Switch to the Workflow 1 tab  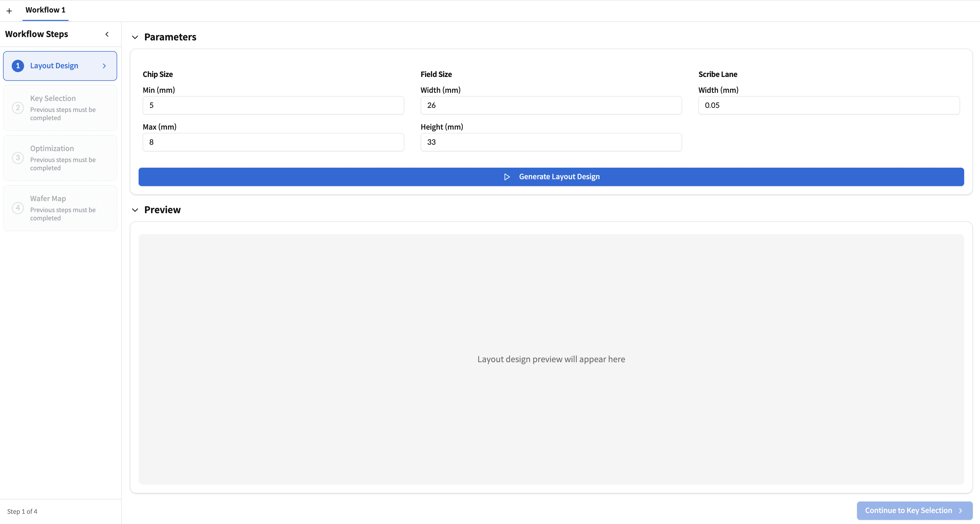coord(45,10)
